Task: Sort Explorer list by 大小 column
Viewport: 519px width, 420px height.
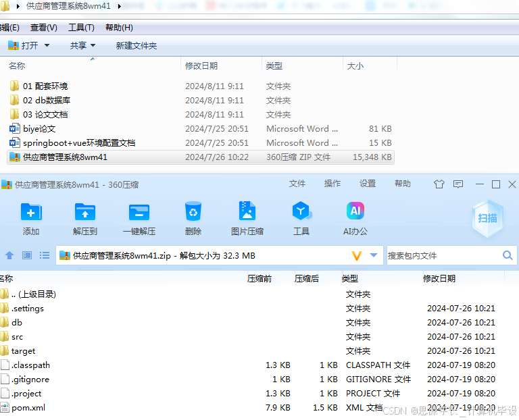Action: 355,65
